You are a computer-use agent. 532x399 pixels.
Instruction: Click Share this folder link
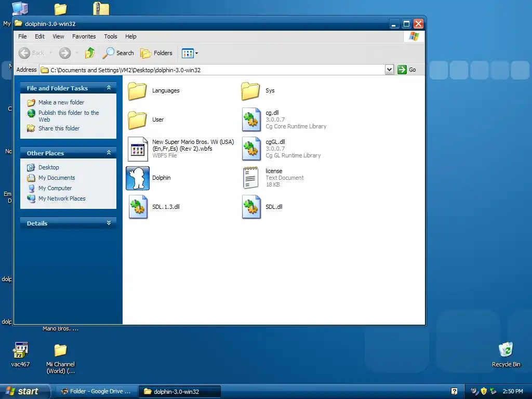(x=59, y=128)
